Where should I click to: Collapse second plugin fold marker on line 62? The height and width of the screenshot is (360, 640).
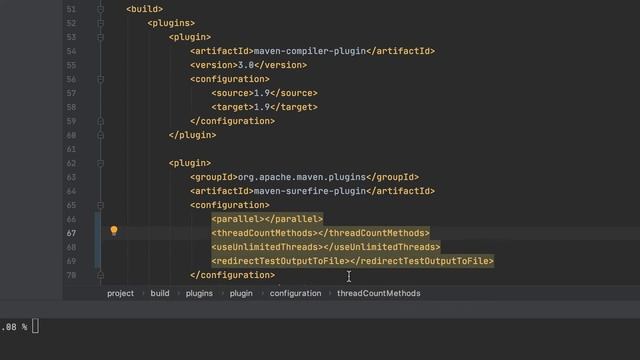[x=100, y=163]
